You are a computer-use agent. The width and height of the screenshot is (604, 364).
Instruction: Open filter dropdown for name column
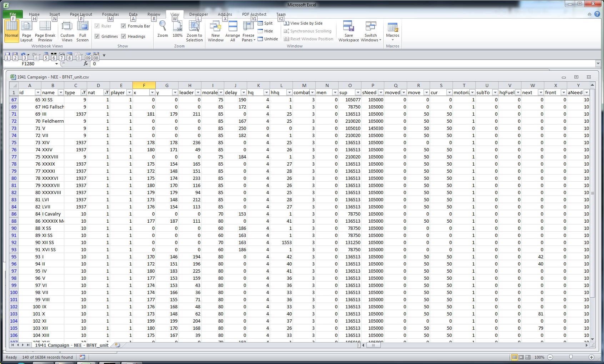click(x=61, y=92)
